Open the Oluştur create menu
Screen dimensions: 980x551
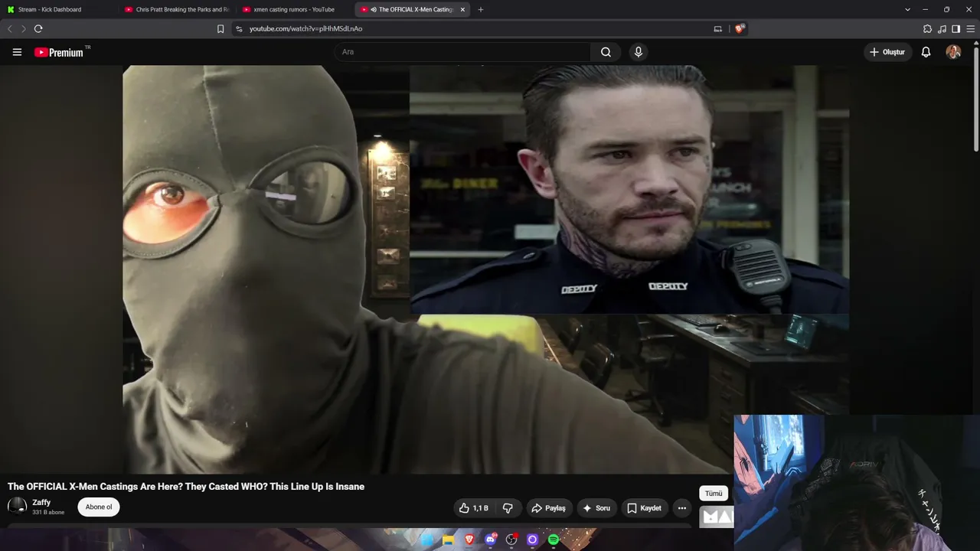(x=887, y=52)
